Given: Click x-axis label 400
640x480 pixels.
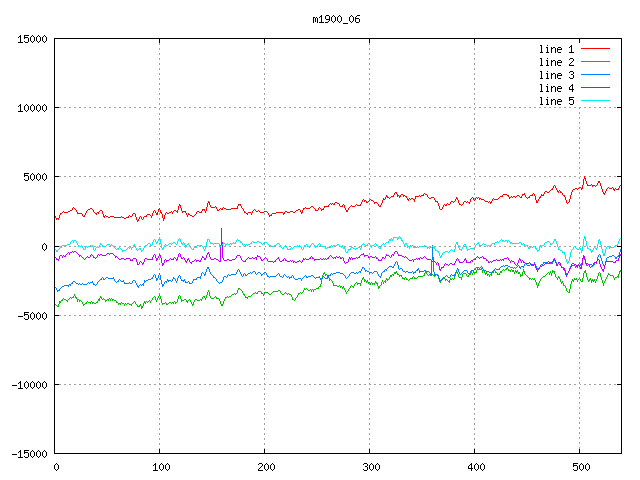Looking at the screenshot, I should point(476,467).
